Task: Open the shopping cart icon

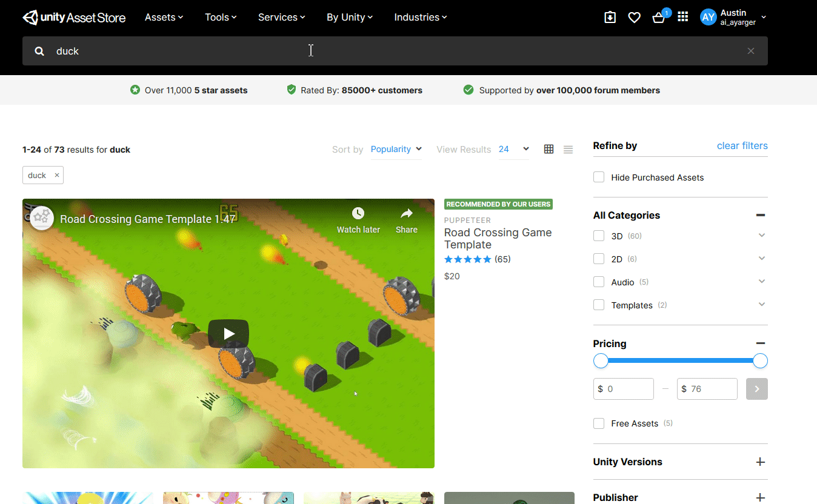Action: 659,18
